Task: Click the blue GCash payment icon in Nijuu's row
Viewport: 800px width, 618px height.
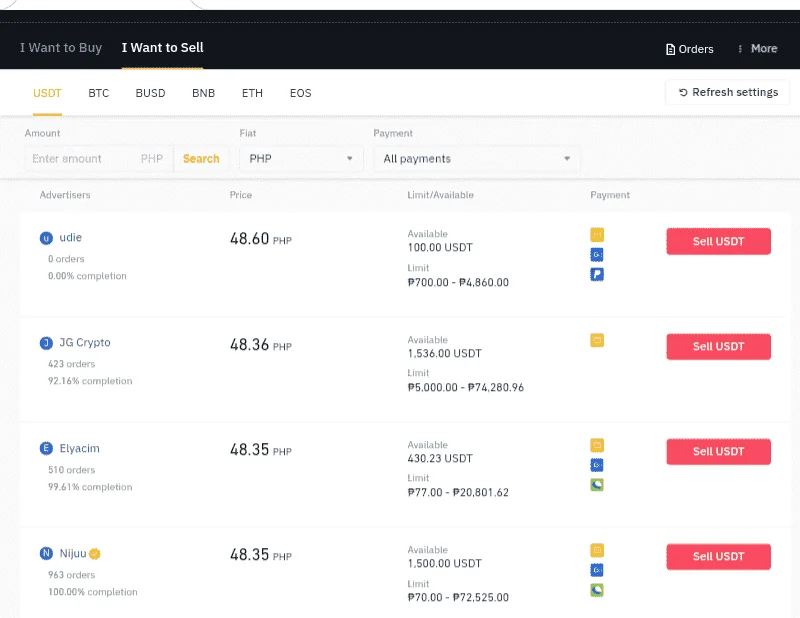Action: tap(597, 570)
